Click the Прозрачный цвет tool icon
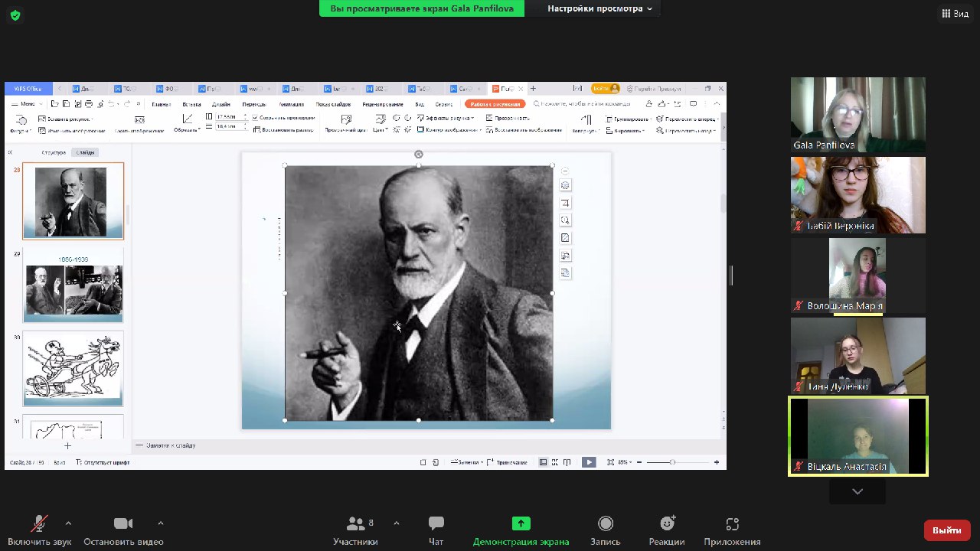Image resolution: width=980 pixels, height=551 pixels. [x=346, y=119]
